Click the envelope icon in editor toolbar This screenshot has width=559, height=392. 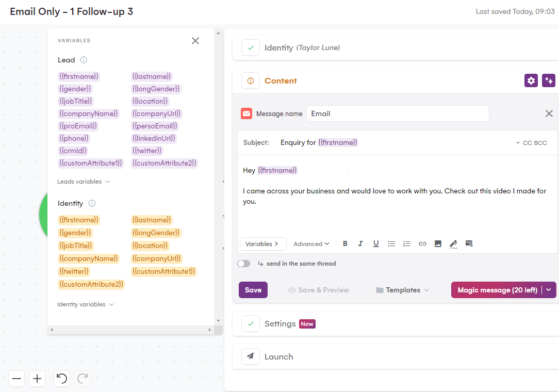469,243
